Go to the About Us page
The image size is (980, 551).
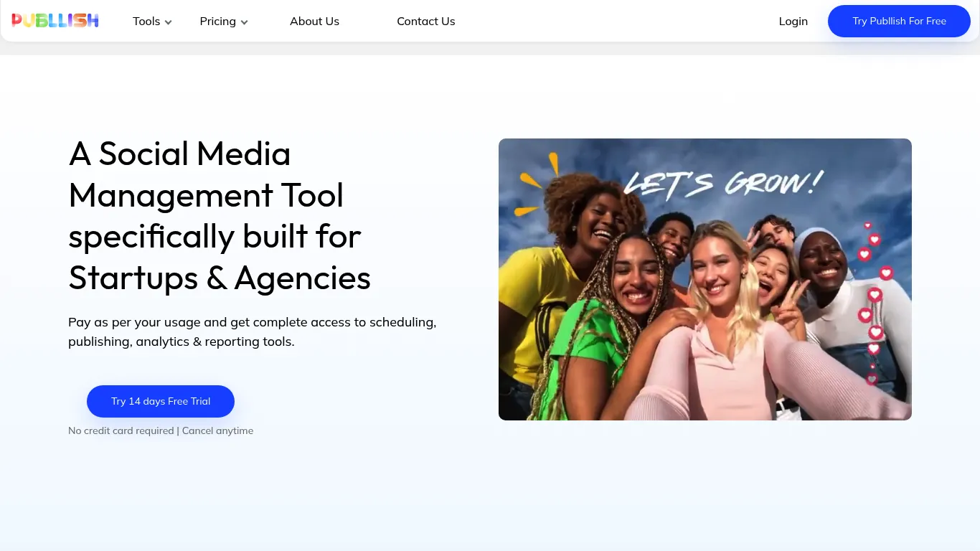tap(314, 22)
